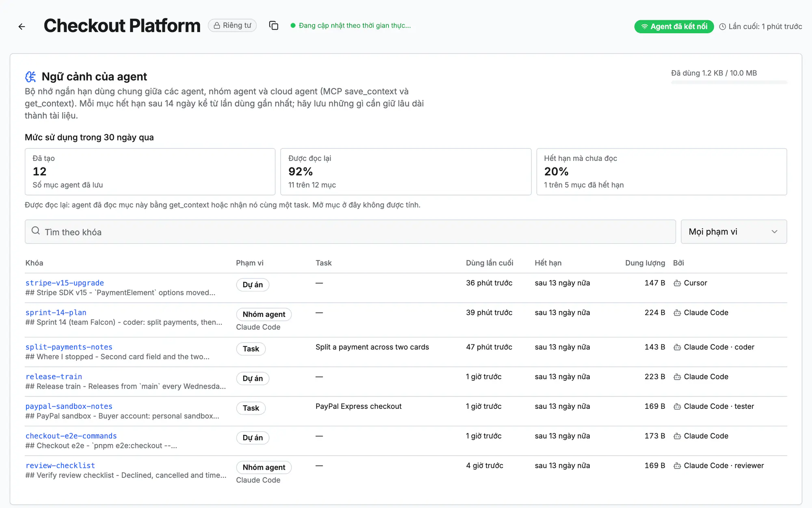Screen dimensions: 812x508
Task: Click the green live-update status dot
Action: pyautogui.click(x=293, y=26)
